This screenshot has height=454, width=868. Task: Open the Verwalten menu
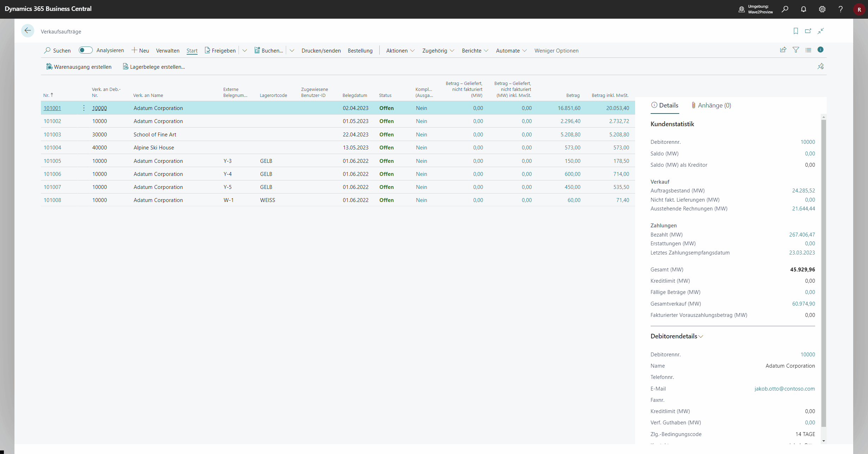point(168,50)
